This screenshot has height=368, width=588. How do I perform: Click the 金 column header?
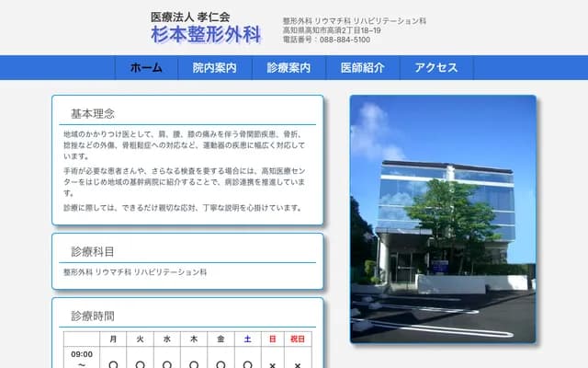point(220,339)
